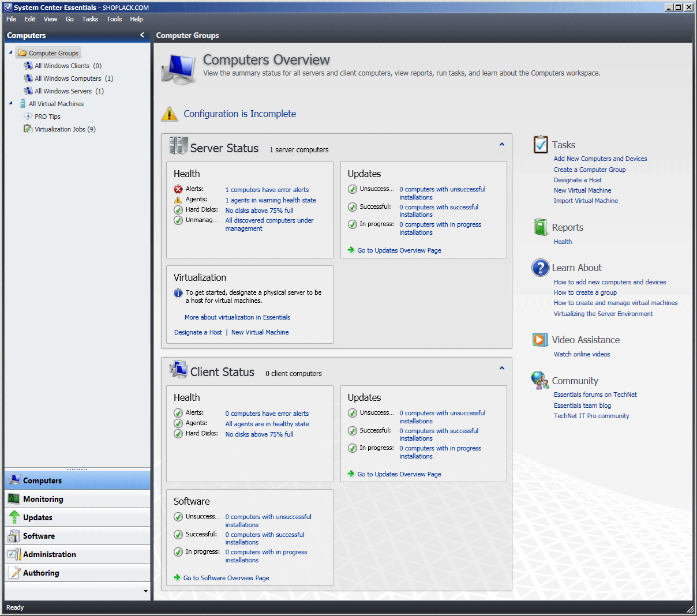This screenshot has width=697, height=616.
Task: Click Watch online videos link
Action: tap(582, 354)
